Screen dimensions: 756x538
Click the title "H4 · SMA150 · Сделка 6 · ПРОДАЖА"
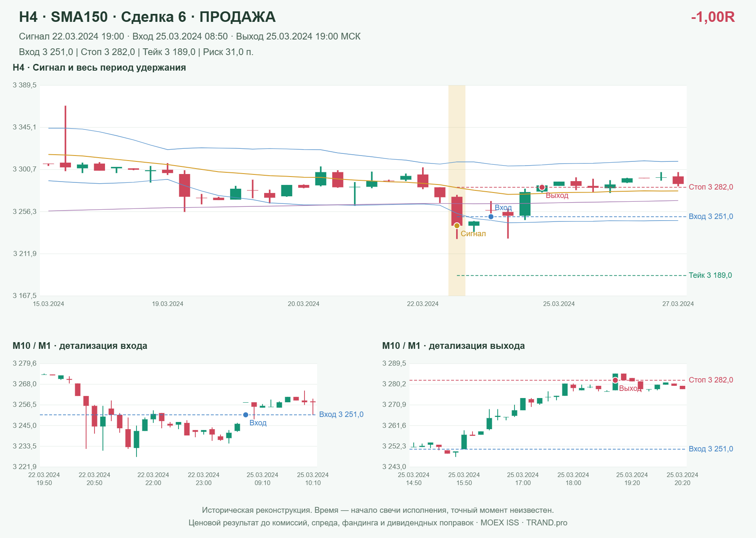click(147, 17)
